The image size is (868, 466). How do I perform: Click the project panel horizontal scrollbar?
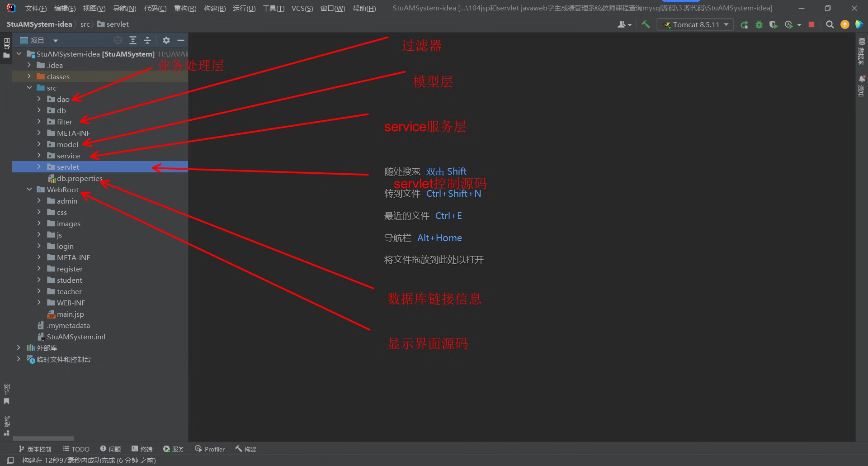tap(43, 438)
